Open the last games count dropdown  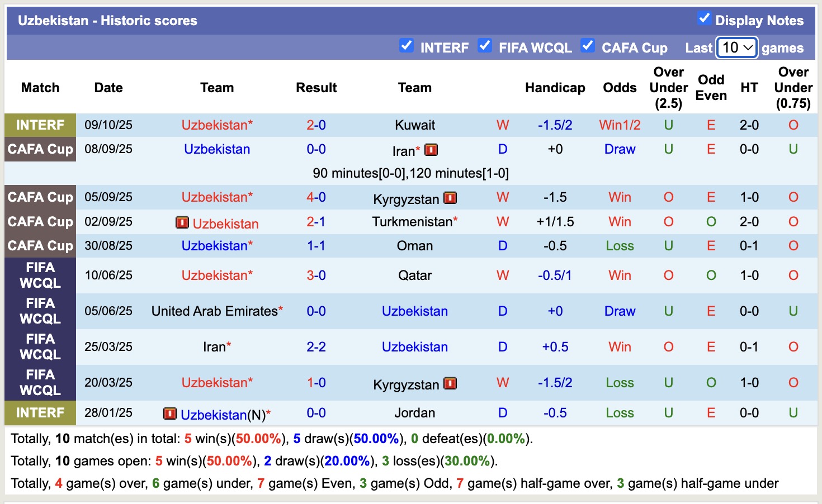(736, 47)
